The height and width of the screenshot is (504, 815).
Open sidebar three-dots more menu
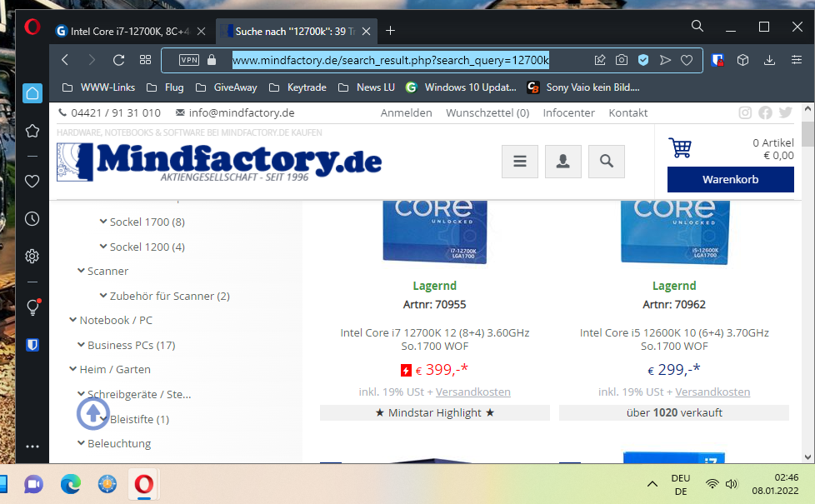32,447
